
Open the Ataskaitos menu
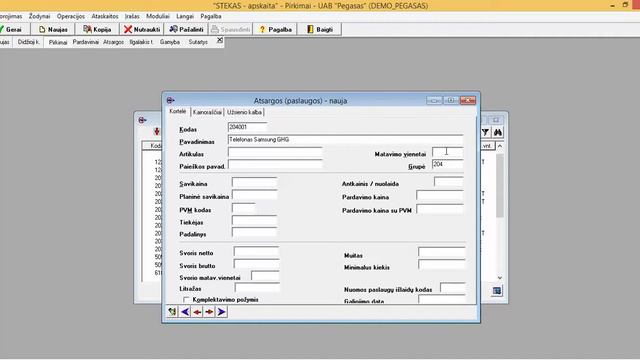click(x=105, y=16)
